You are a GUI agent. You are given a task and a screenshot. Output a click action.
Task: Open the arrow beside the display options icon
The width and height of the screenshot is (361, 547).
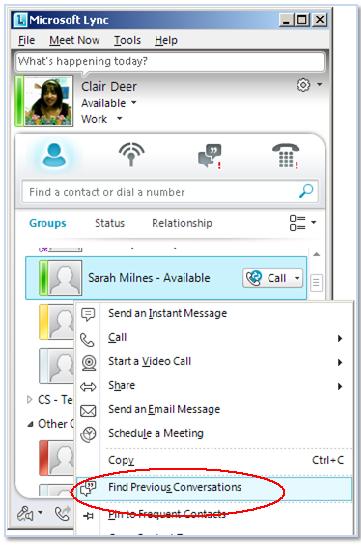[x=314, y=222]
